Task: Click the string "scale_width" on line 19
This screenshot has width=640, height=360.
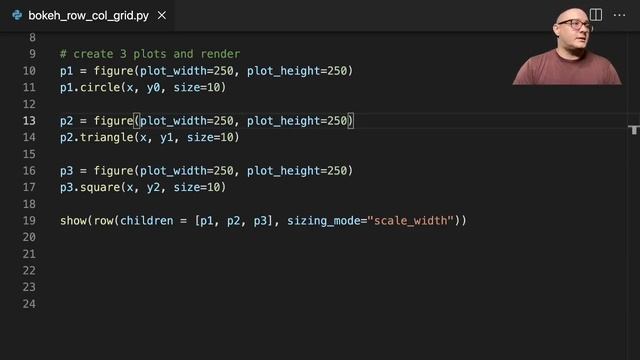Action: tap(411, 221)
